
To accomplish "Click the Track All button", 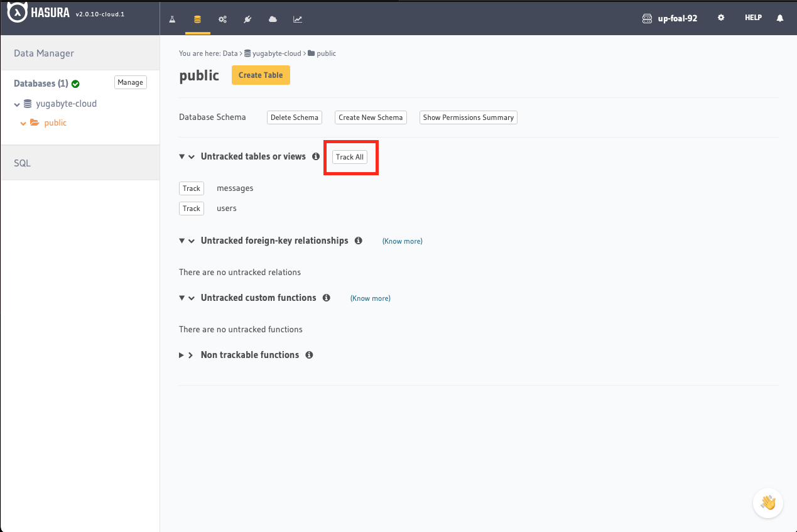I will click(349, 156).
